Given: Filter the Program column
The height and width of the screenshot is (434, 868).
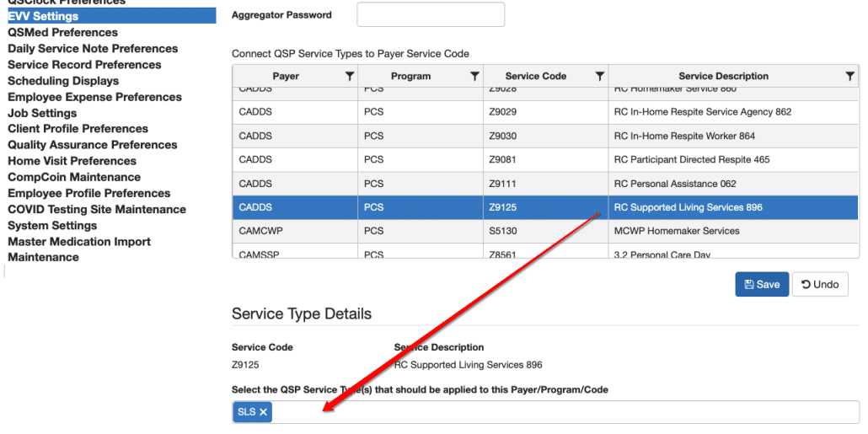Looking at the screenshot, I should (x=474, y=77).
